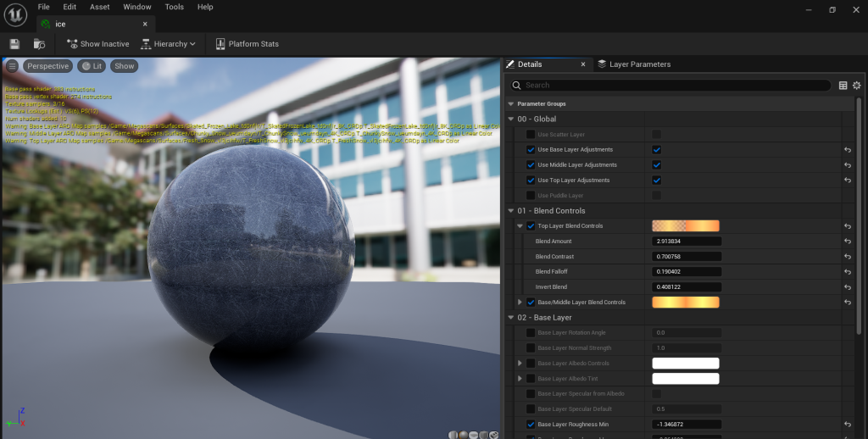Open the viewport options hamburger menu
Image resolution: width=868 pixels, height=439 pixels.
(x=12, y=66)
